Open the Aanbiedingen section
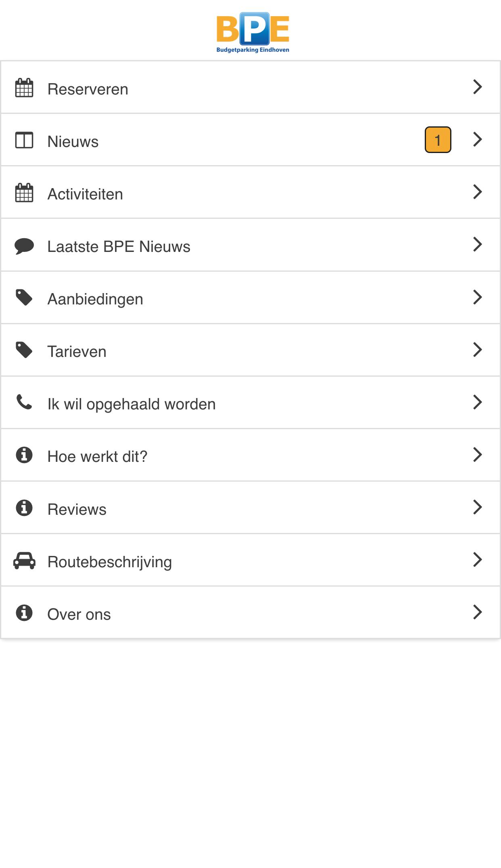The image size is (501, 868). 202,299
